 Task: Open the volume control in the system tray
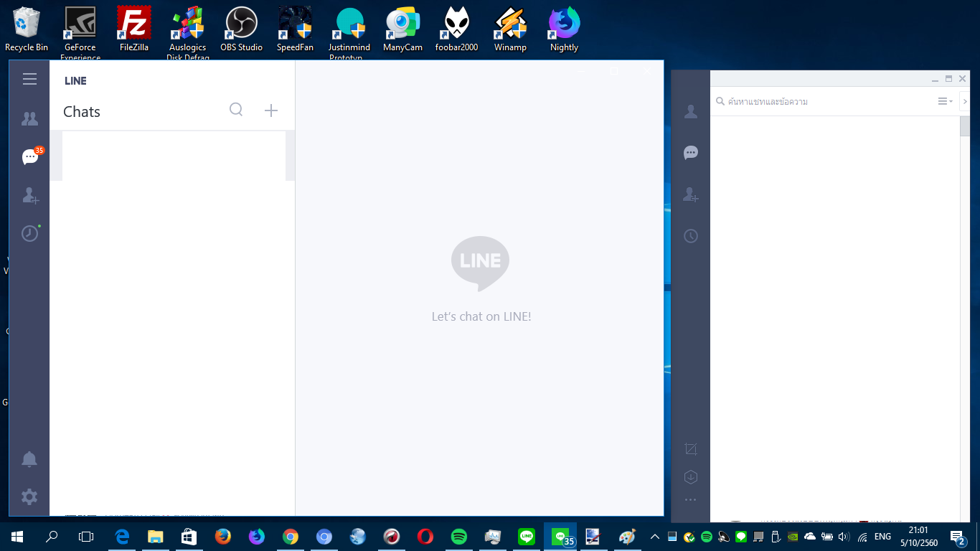[844, 536]
